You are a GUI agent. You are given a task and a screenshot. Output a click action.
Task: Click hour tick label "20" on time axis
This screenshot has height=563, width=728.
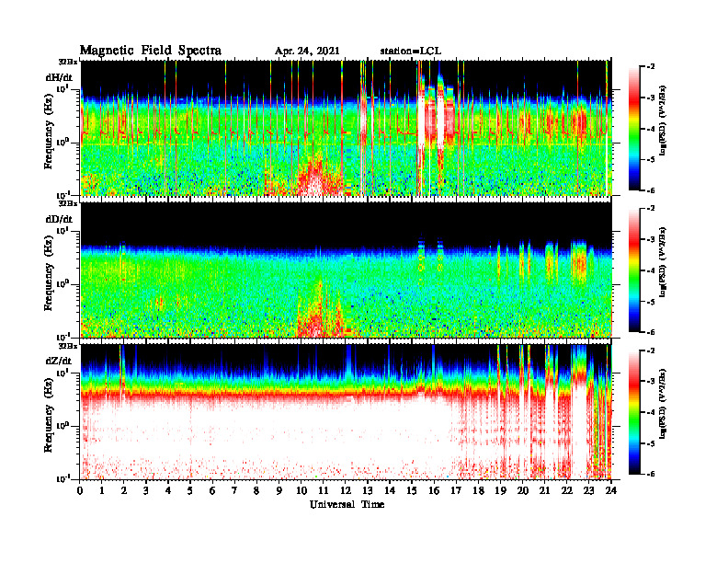[x=523, y=491]
